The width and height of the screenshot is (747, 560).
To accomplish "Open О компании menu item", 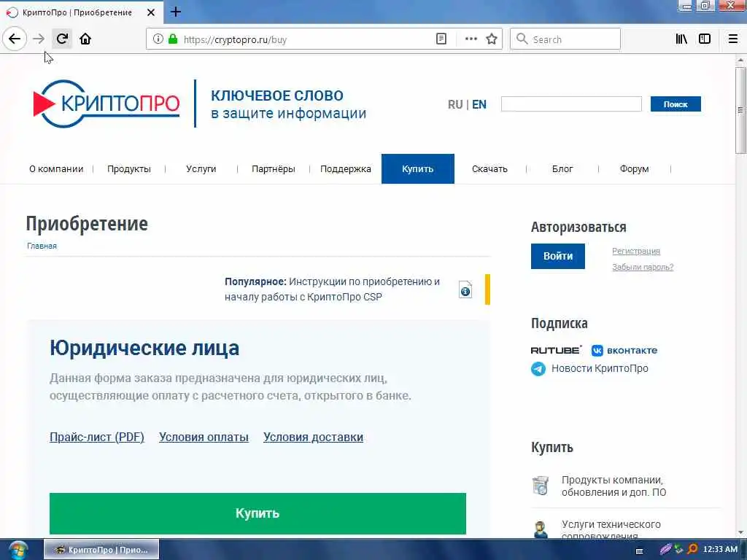I will [x=56, y=169].
